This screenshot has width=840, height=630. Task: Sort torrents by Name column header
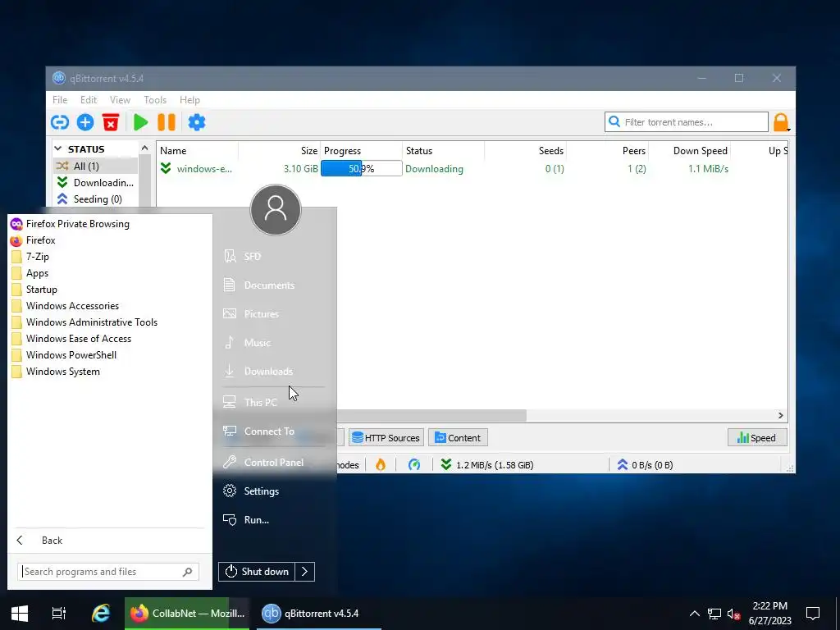click(197, 151)
